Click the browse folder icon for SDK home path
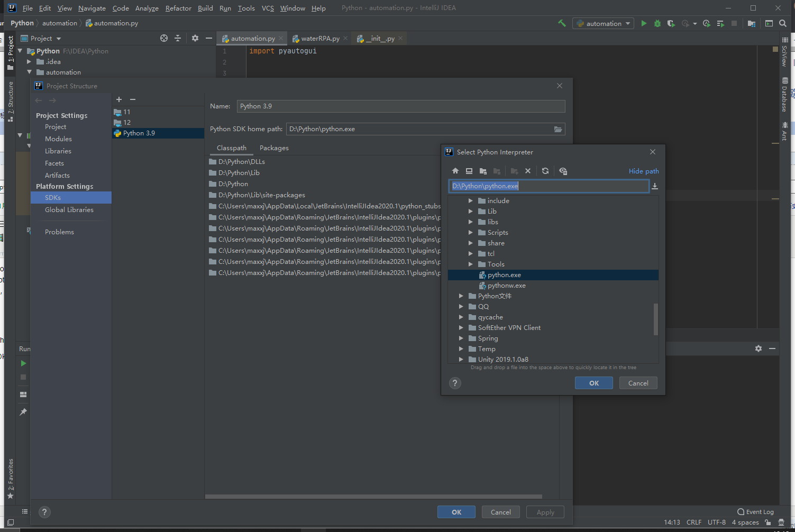The image size is (795, 532). 558,129
